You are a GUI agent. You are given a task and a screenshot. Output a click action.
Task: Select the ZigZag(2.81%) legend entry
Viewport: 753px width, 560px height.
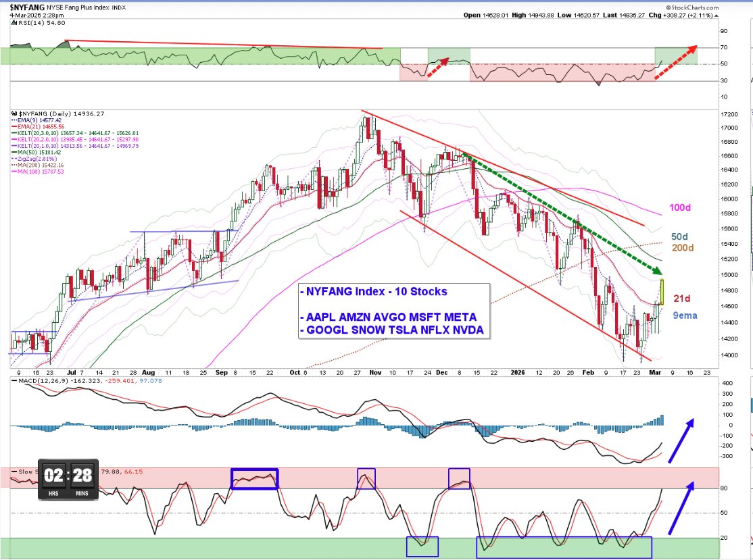pyautogui.click(x=34, y=158)
